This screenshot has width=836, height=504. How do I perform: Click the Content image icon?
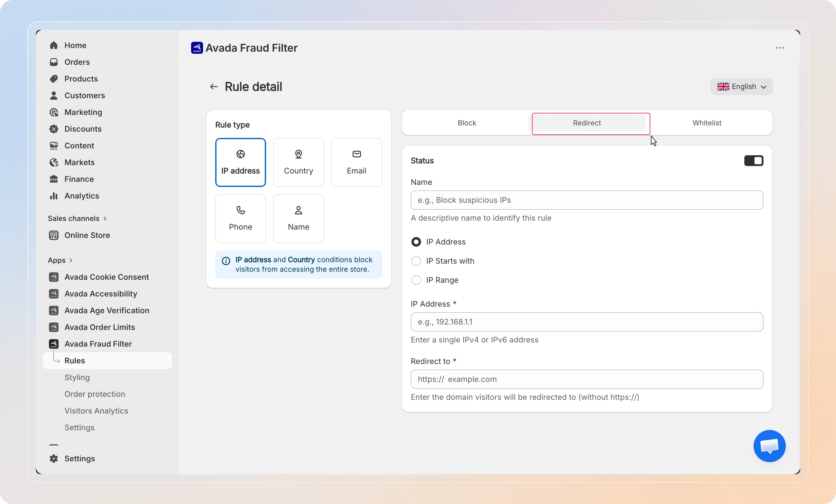tap(54, 146)
